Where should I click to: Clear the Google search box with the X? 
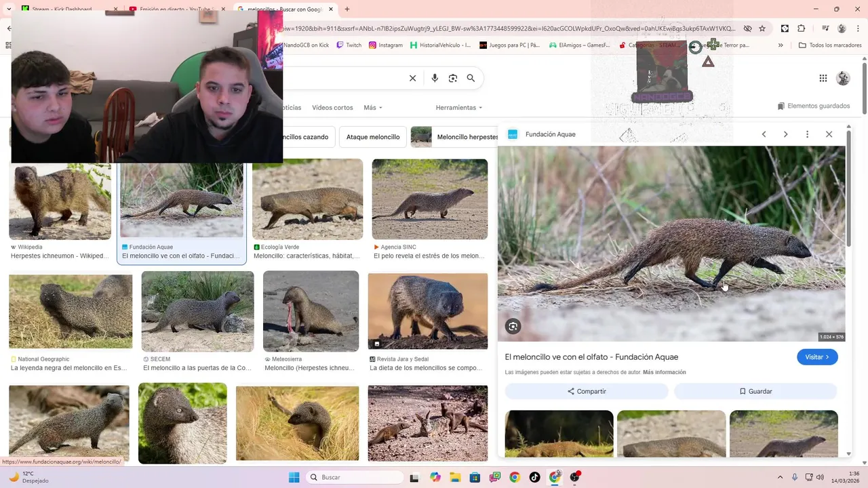(x=412, y=78)
